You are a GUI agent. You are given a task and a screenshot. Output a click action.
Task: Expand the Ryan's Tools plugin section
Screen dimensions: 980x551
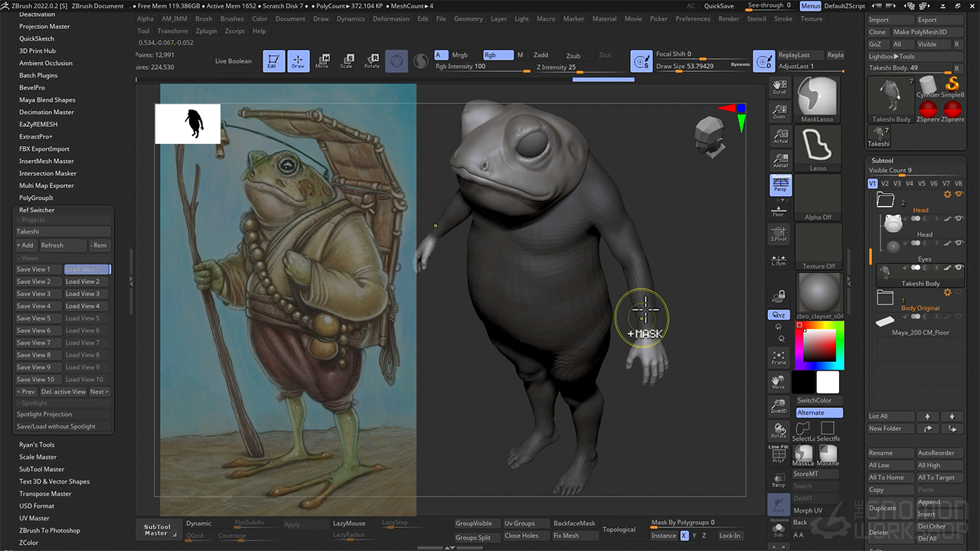pos(37,445)
